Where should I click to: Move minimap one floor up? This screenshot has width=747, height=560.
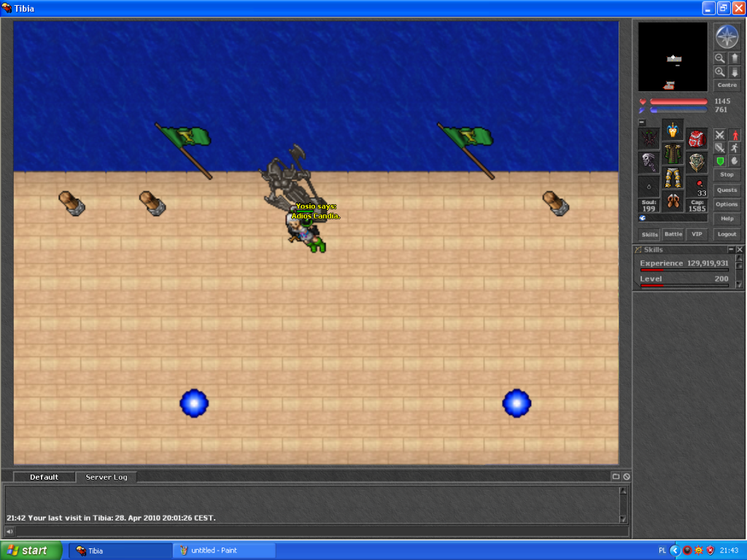coord(734,58)
